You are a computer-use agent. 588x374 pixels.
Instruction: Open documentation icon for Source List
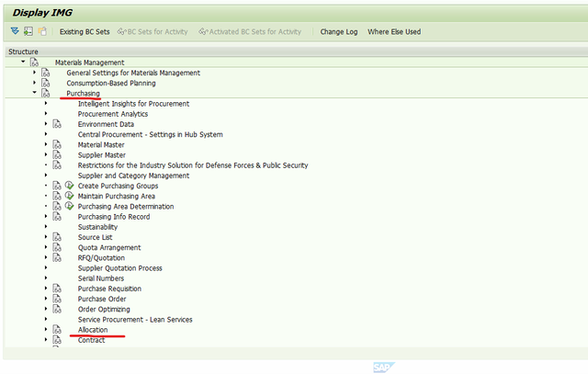pyautogui.click(x=57, y=237)
